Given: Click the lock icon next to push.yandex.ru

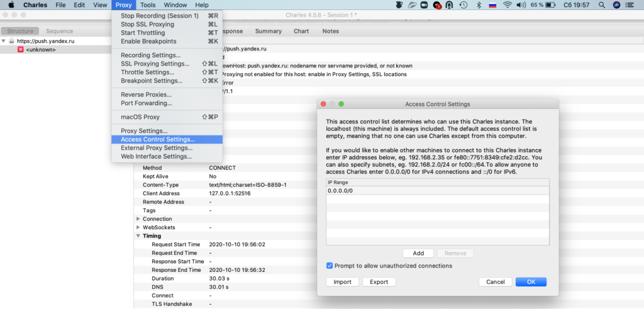Looking at the screenshot, I should click(x=11, y=41).
